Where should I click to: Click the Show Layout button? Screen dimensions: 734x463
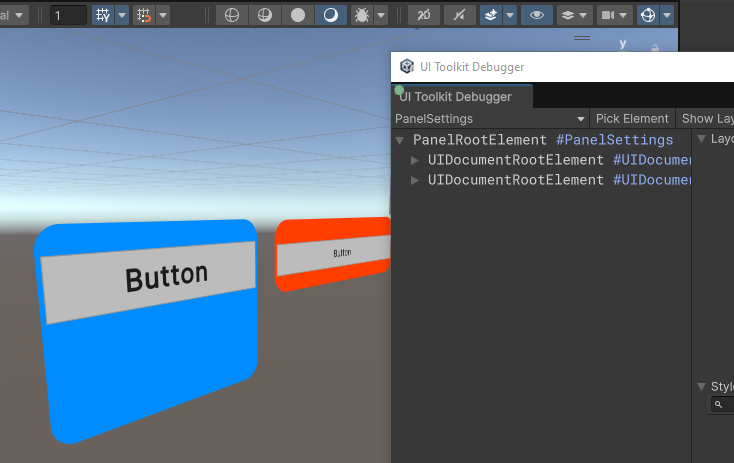click(706, 118)
